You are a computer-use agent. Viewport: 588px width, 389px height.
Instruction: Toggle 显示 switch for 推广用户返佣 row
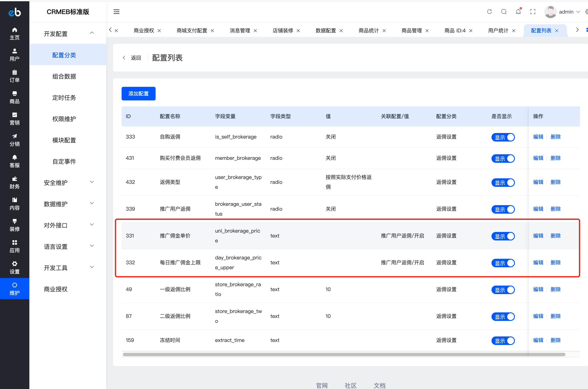tap(503, 209)
